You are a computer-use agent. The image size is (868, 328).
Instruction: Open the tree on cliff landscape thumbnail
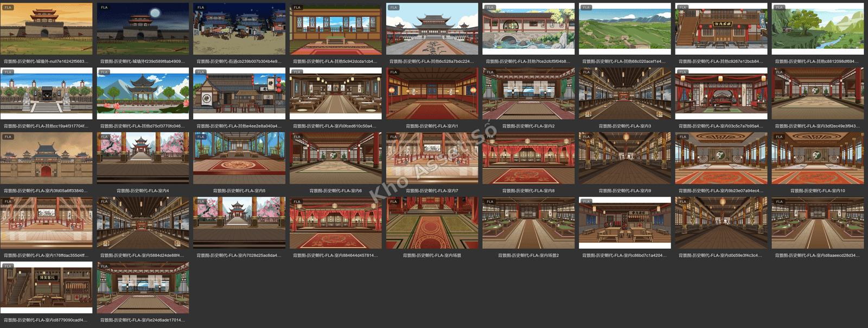point(818,29)
